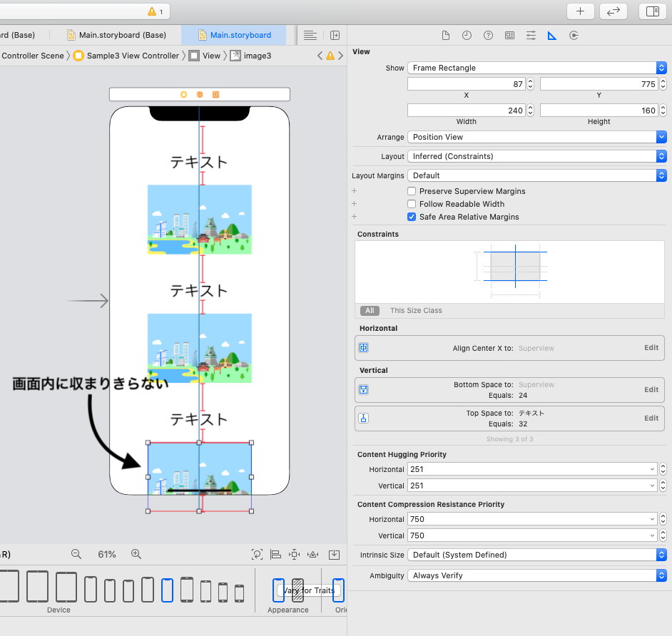Add an editor pane on the right
The width and height of the screenshot is (672, 636).
click(335, 36)
